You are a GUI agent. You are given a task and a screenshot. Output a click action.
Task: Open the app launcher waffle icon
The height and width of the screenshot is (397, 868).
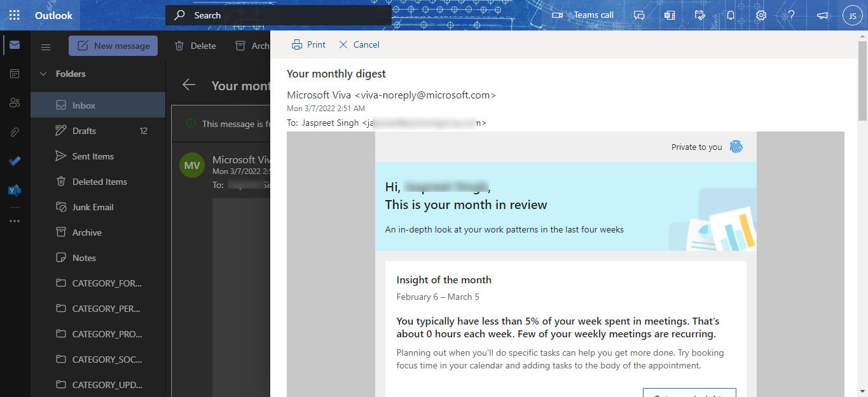[14, 15]
